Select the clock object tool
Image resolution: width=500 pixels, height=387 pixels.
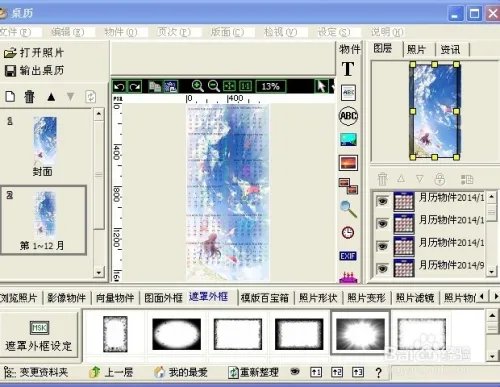[348, 232]
